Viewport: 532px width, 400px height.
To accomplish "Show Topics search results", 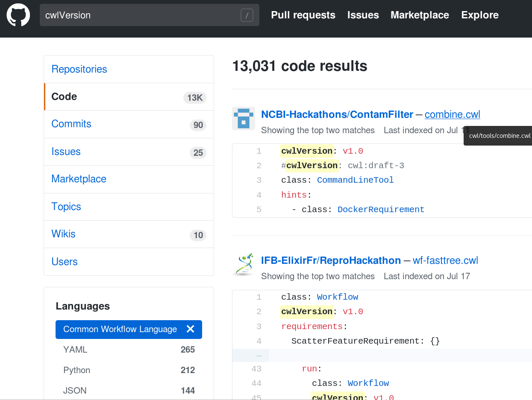I will click(x=129, y=207).
